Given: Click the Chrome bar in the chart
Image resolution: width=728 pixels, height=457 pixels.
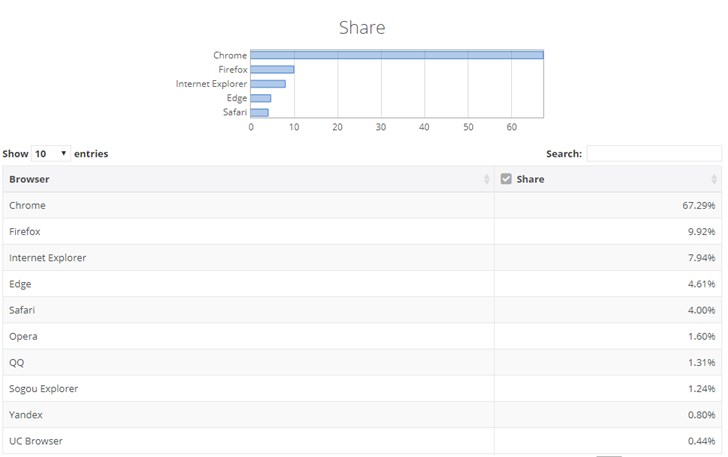Looking at the screenshot, I should click(x=397, y=55).
